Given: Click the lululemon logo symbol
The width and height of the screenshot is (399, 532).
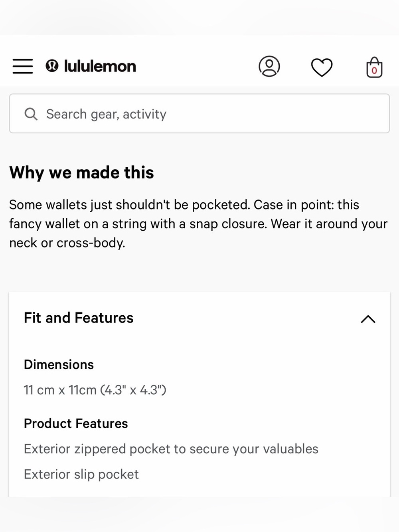Looking at the screenshot, I should 52,65.
